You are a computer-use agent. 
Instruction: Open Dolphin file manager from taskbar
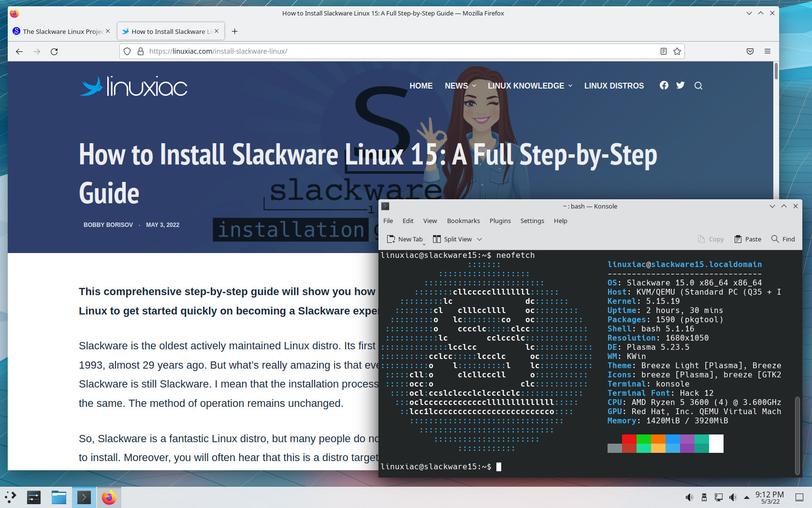tap(59, 497)
